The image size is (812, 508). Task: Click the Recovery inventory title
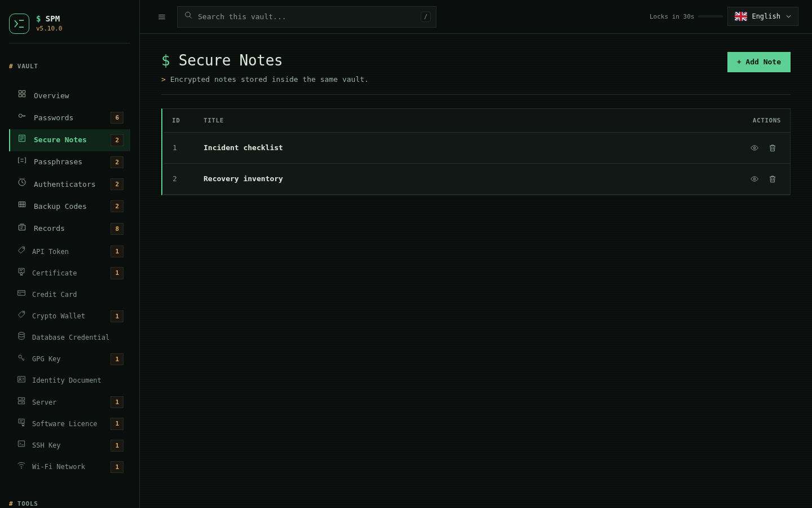pyautogui.click(x=243, y=179)
